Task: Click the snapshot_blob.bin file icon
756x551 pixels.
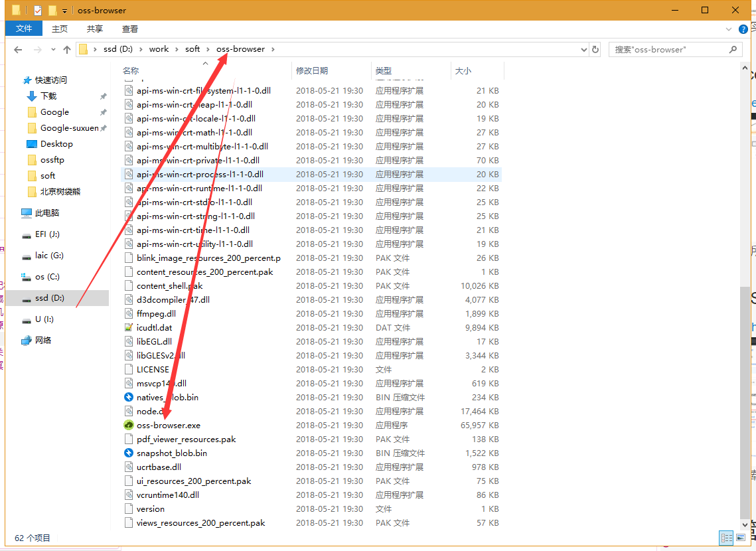Action: (x=129, y=453)
